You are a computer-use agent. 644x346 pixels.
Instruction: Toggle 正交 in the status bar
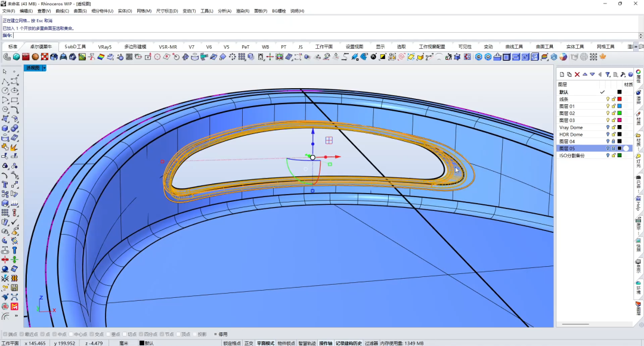249,343
